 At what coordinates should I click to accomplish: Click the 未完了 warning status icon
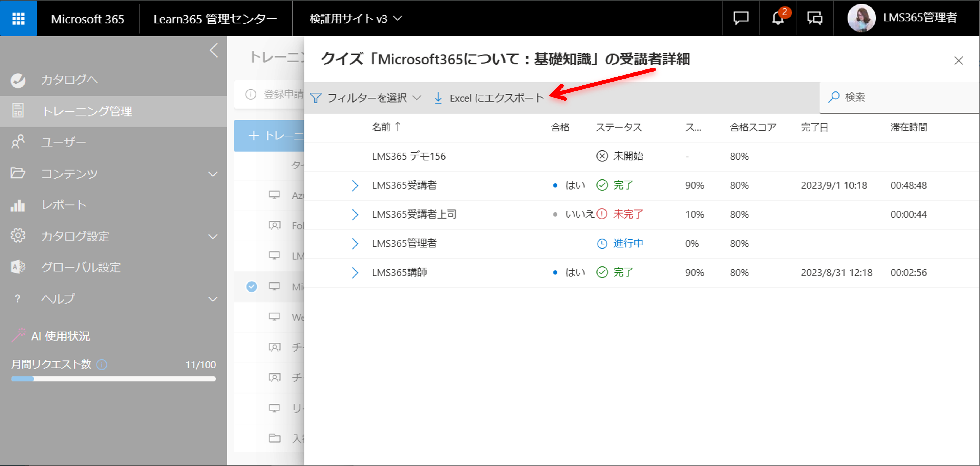tap(602, 214)
